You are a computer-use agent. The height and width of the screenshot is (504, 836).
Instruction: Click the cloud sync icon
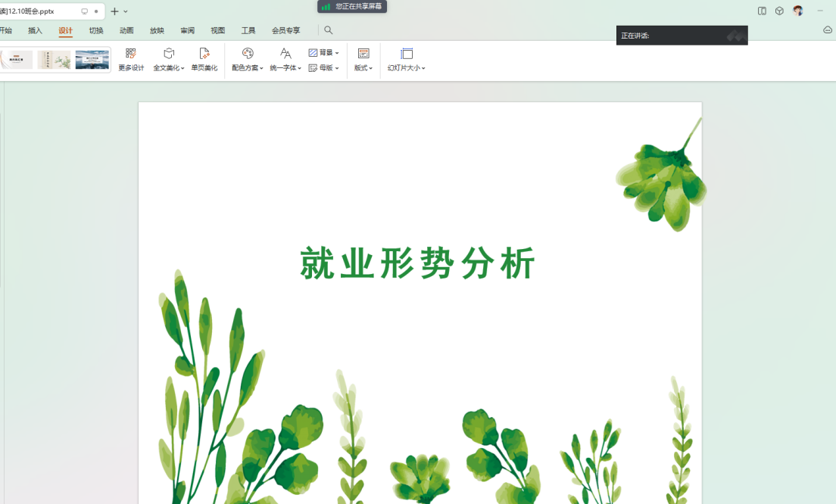coord(828,30)
